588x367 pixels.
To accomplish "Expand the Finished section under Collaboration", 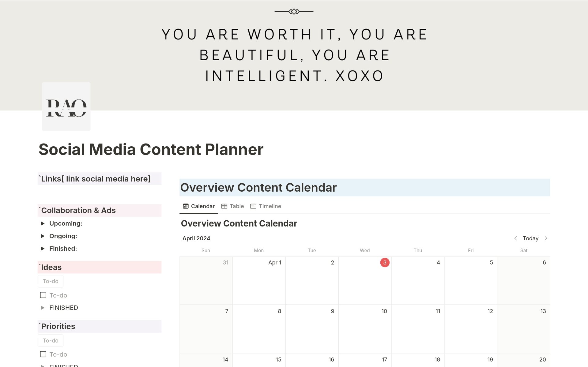I will coord(43,248).
